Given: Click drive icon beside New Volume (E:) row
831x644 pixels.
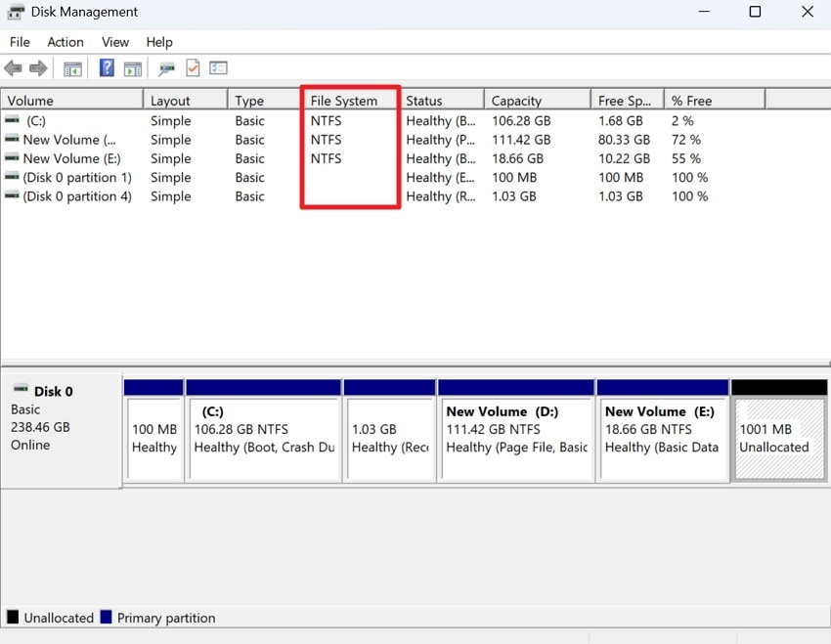Looking at the screenshot, I should click(12, 157).
